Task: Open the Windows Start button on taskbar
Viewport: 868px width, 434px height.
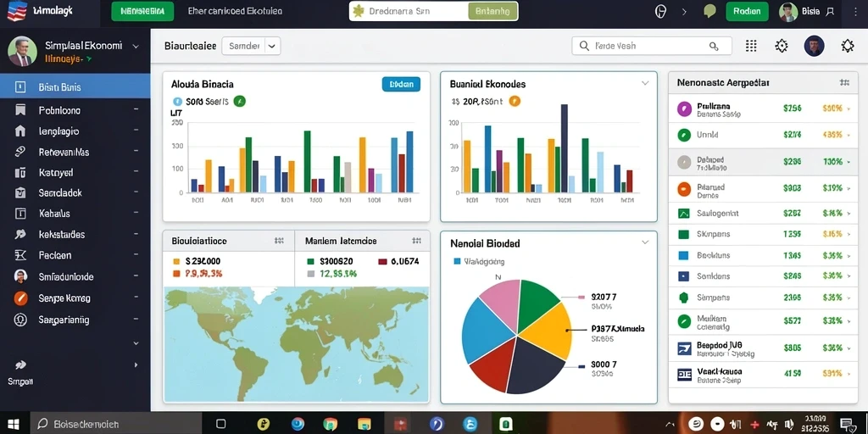Action: [14, 424]
